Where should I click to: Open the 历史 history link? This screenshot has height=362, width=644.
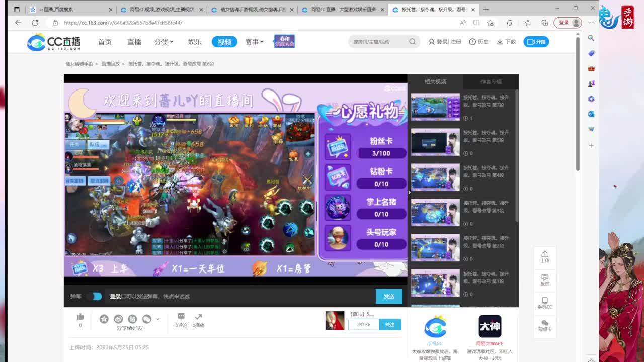point(479,42)
